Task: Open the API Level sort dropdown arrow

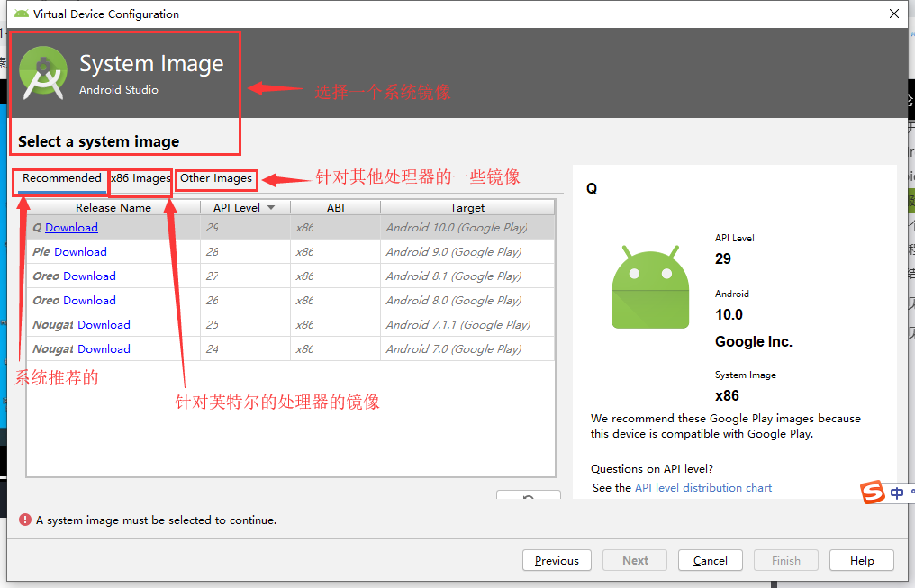Action: tap(271, 207)
